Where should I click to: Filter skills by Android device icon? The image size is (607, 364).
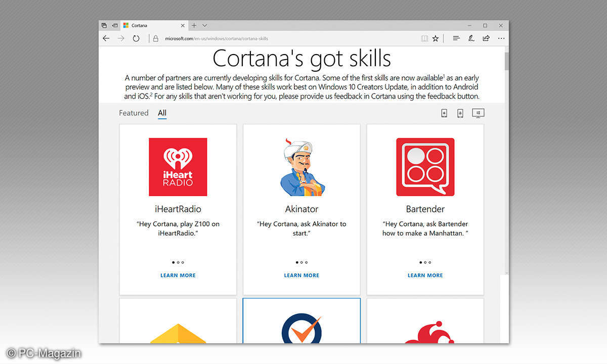pos(460,113)
